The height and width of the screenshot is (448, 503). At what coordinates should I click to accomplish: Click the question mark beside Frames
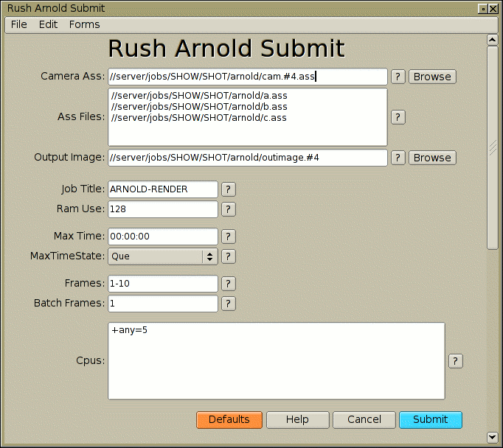[x=229, y=284]
